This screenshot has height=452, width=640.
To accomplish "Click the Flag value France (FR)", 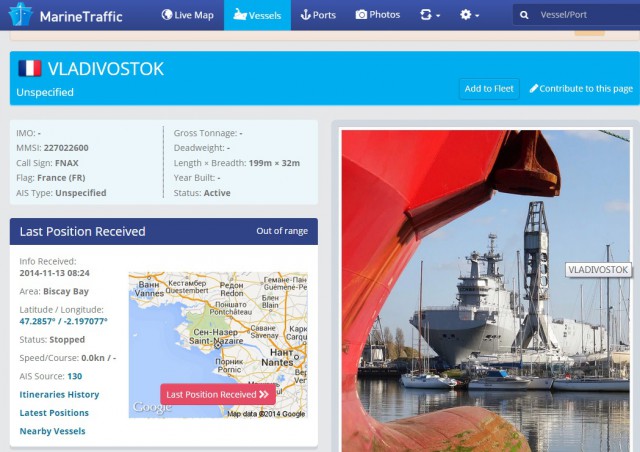I will (x=61, y=178).
